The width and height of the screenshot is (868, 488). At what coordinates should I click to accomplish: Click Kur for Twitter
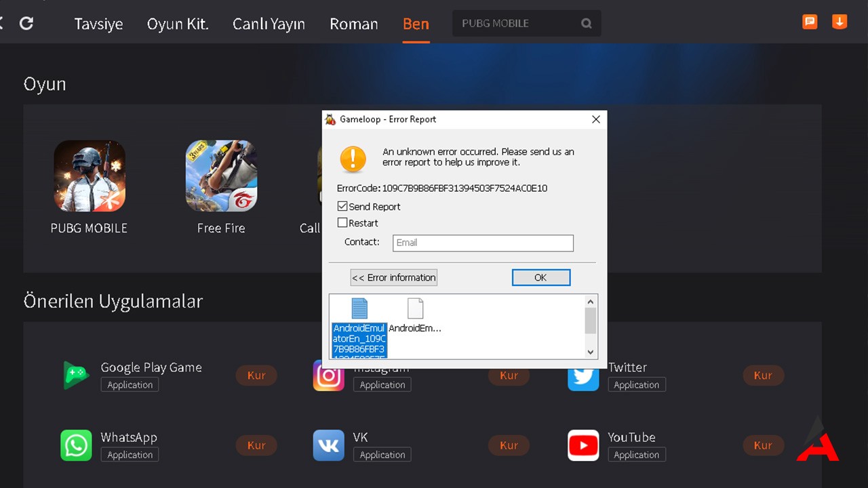[763, 375]
